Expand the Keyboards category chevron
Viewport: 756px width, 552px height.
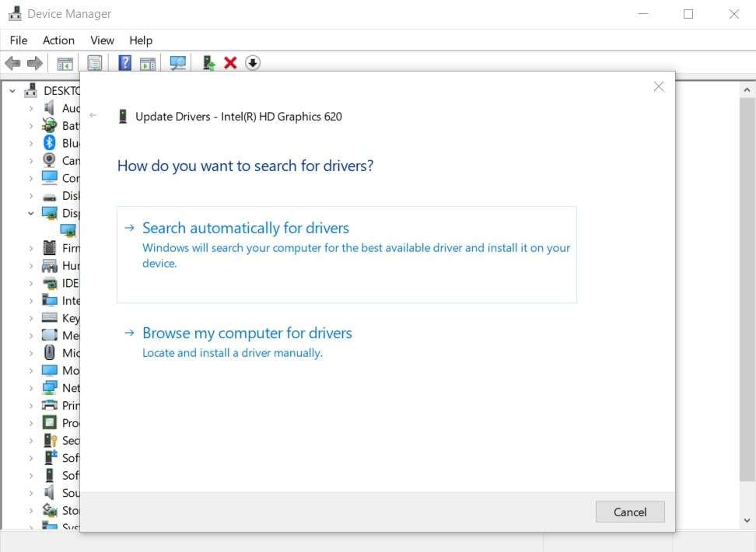pos(31,318)
